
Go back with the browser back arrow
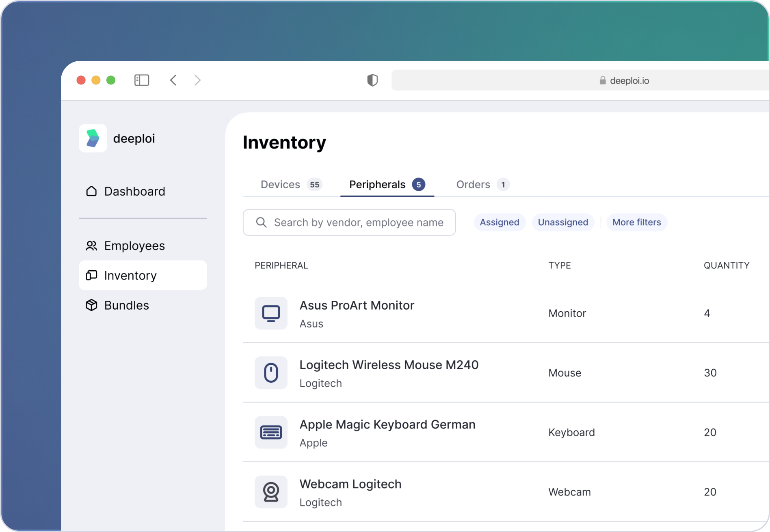click(173, 80)
